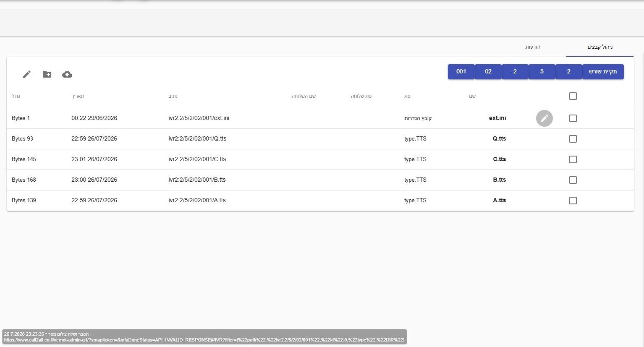Sort by the גודל size column header
The width and height of the screenshot is (644, 347).
(16, 96)
